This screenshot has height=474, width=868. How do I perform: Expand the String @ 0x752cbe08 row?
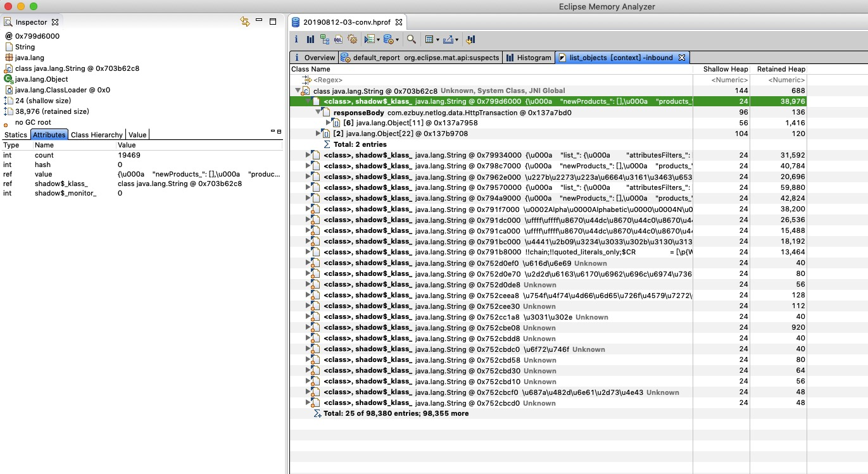tap(308, 327)
